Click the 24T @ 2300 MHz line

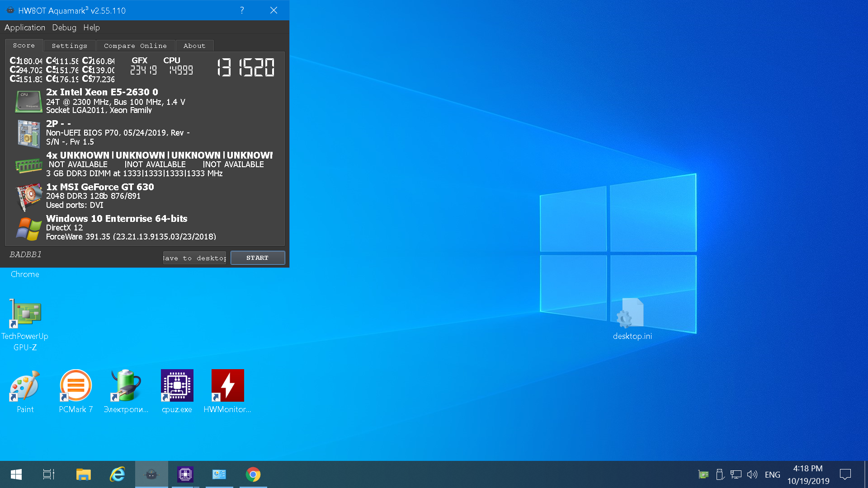click(x=116, y=102)
